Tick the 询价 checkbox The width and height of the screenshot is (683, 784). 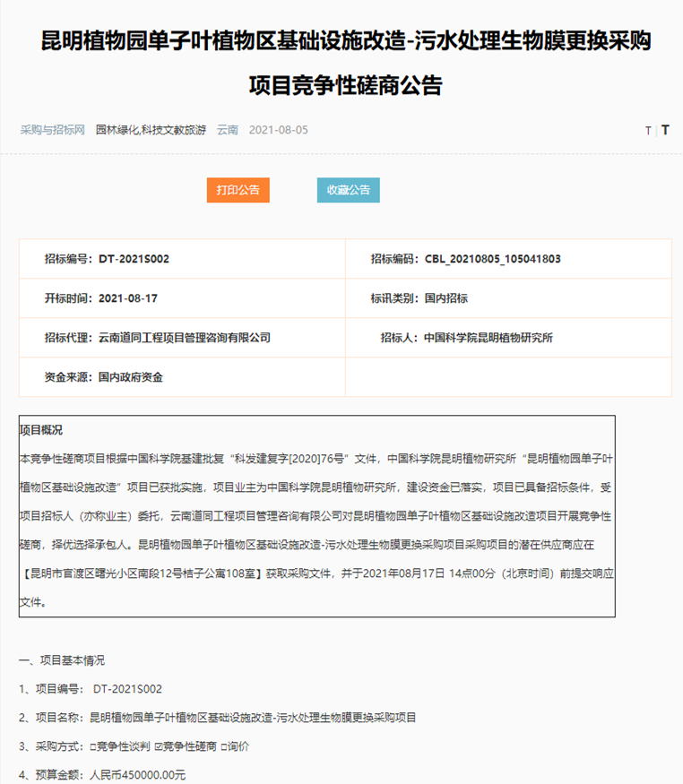tap(224, 746)
